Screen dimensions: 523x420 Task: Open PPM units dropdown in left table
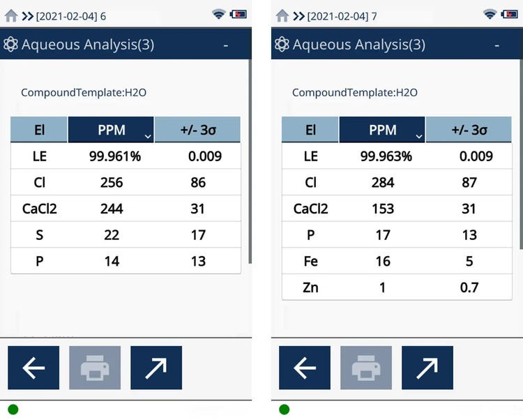146,135
